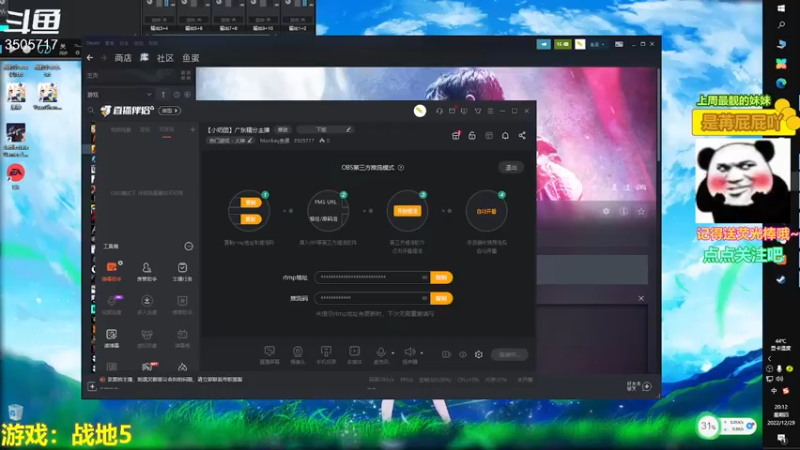Open the EA app desktop shortcut
The width and height of the screenshot is (800, 450).
tap(15, 177)
